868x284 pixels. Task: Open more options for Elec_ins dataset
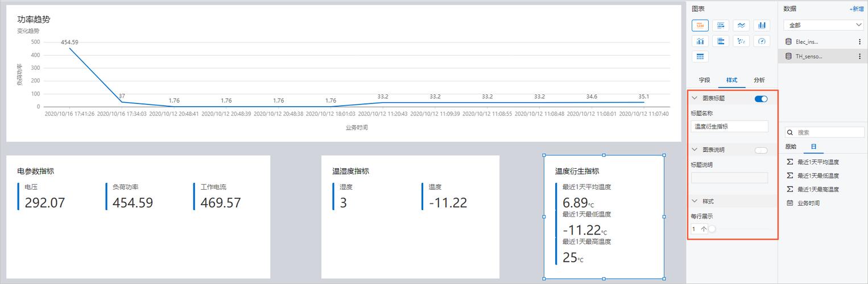[x=859, y=41]
